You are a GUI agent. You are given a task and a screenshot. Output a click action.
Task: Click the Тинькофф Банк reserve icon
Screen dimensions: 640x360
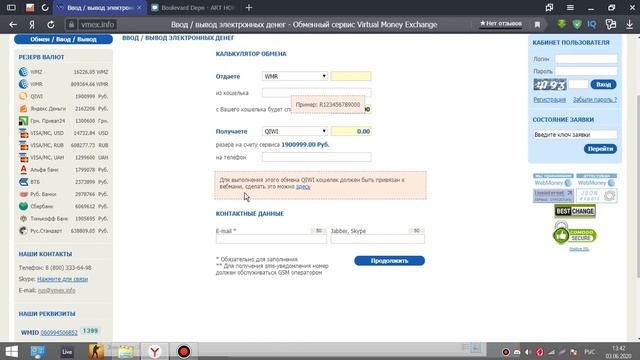click(23, 218)
